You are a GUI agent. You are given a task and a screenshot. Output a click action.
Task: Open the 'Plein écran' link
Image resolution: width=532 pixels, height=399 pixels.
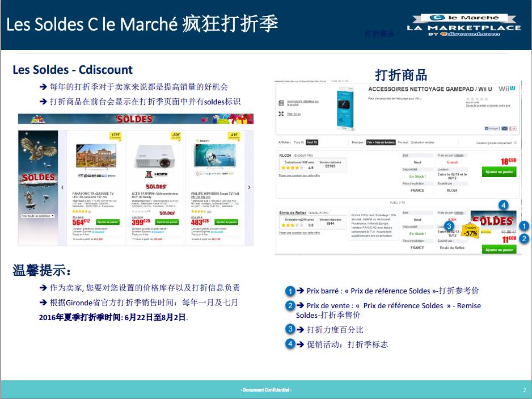294,114
